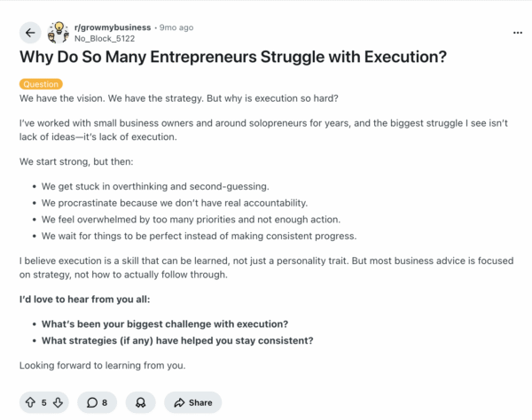Click the bold "biggest challenge with execution" question

point(165,323)
